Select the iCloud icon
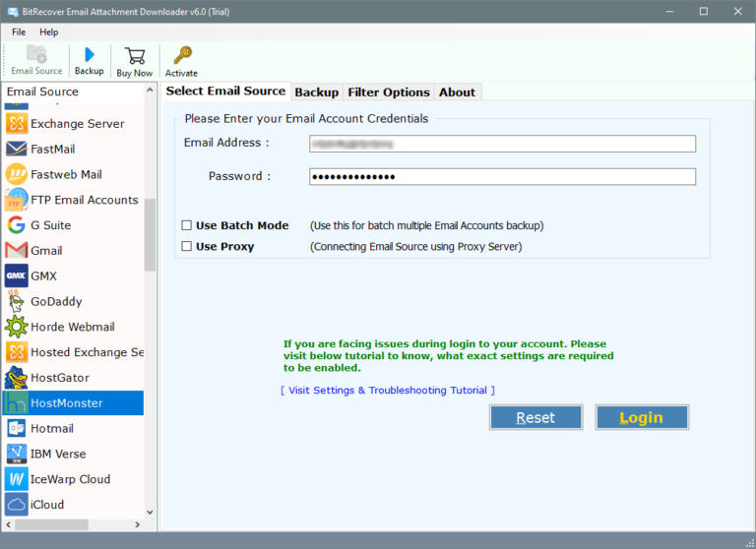 17,505
